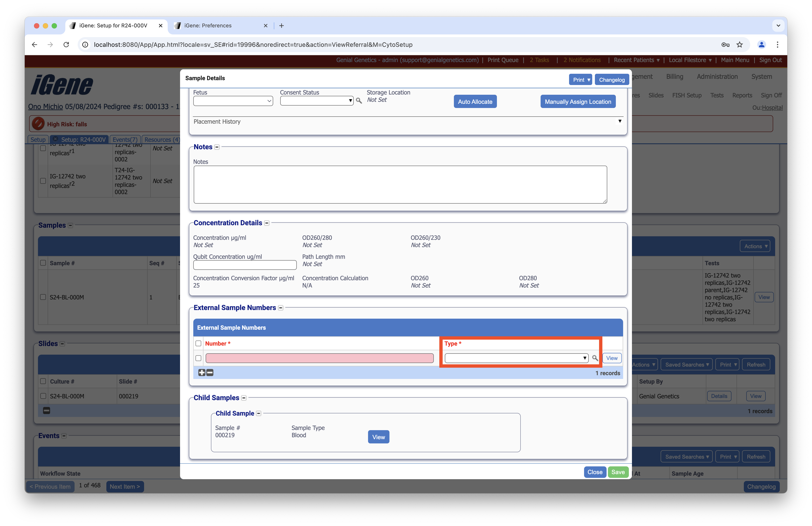This screenshot has height=526, width=812.
Task: Close the Setup: R24-000V tab via its x icon
Action: click(55, 139)
